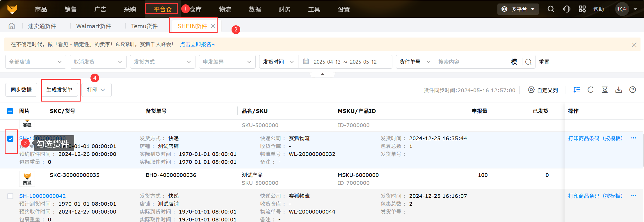This screenshot has width=644, height=222.
Task: Open the 平台仓 menu
Action: (162, 9)
